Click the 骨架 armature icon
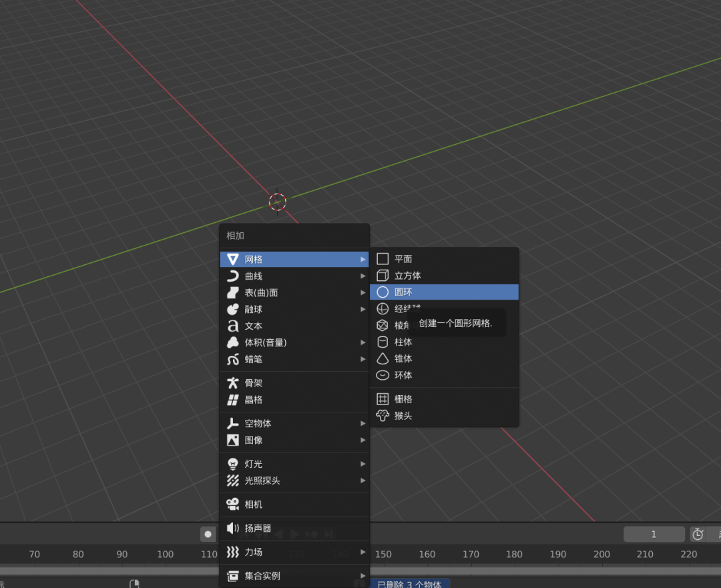This screenshot has height=588, width=721. [233, 383]
